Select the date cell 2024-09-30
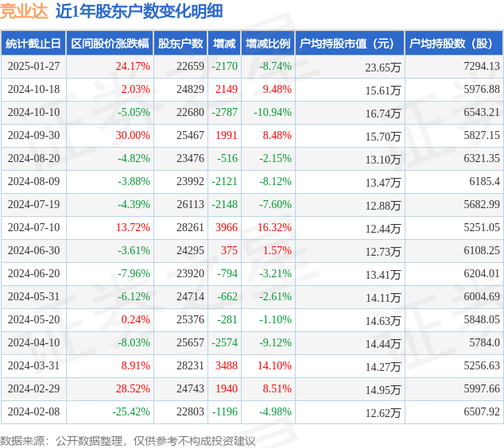504x448 pixels. (x=33, y=135)
